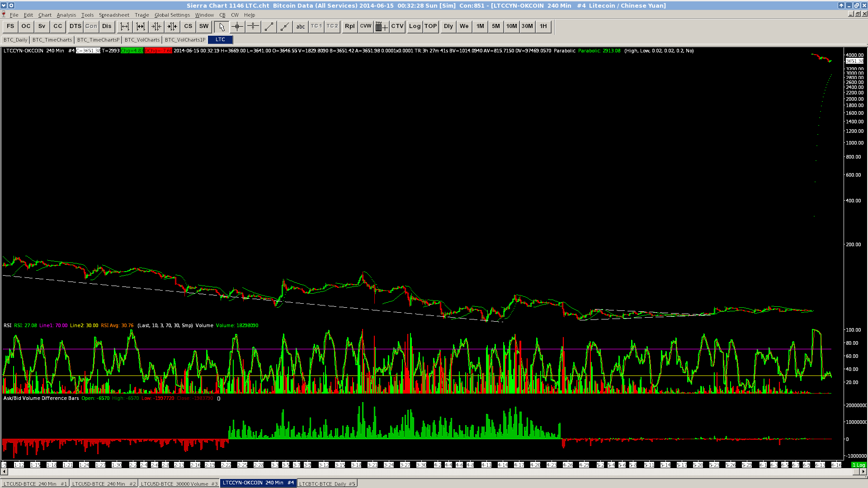This screenshot has width=868, height=488.
Task: Click the increase bar spacing icon
Action: click(125, 26)
